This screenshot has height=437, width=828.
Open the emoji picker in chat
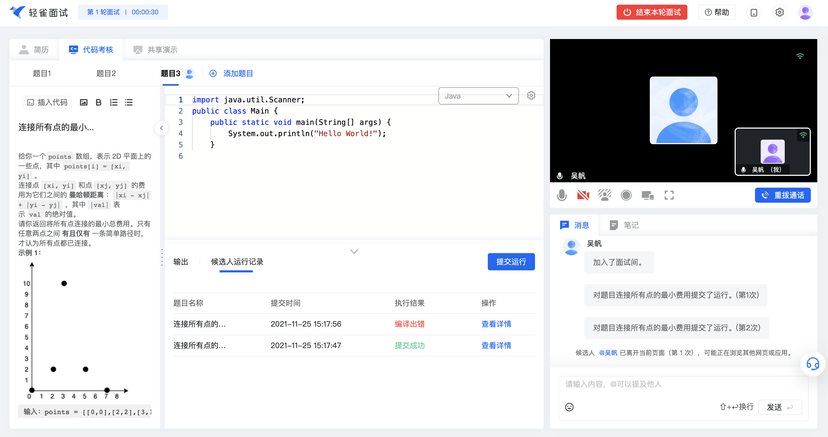(x=569, y=407)
